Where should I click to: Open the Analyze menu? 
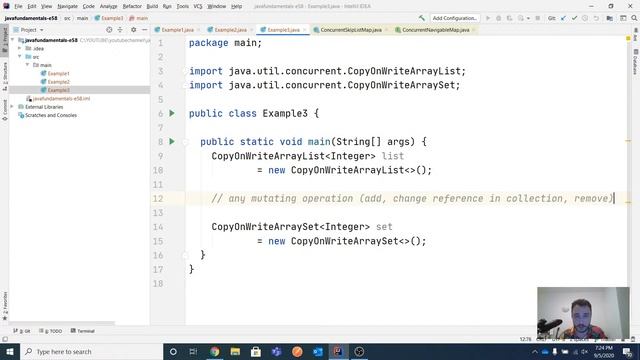pyautogui.click(x=108, y=6)
